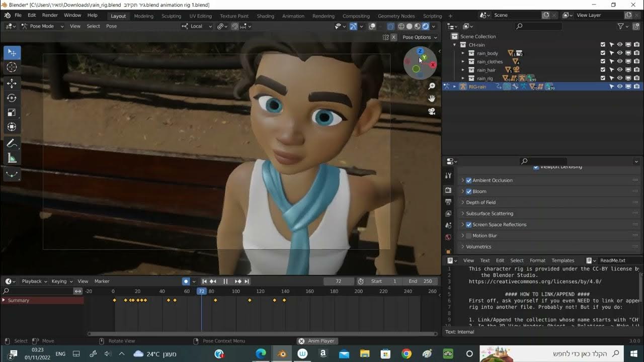Viewport: 644px width, 362px height.
Task: Select the Scale tool
Action: [12, 113]
